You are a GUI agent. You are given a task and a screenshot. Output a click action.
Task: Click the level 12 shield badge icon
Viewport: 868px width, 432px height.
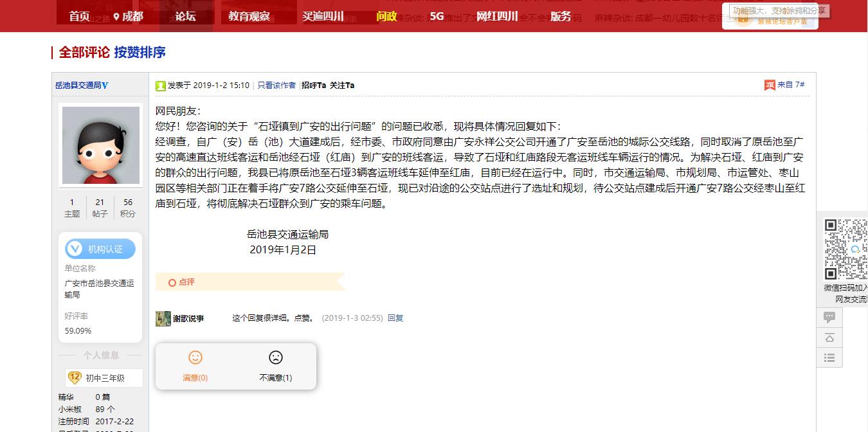[75, 377]
